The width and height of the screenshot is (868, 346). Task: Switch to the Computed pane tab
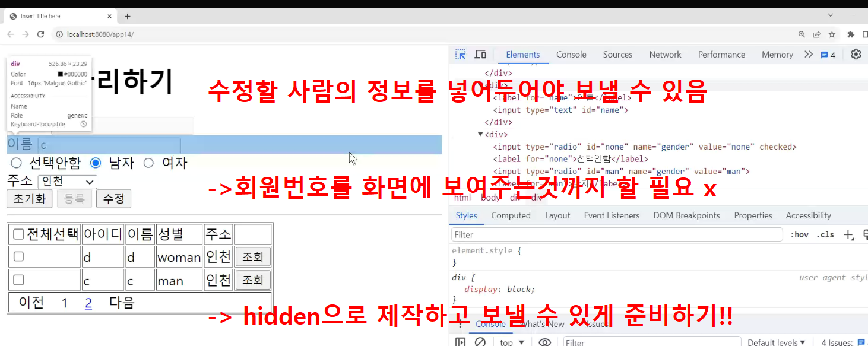tap(511, 215)
